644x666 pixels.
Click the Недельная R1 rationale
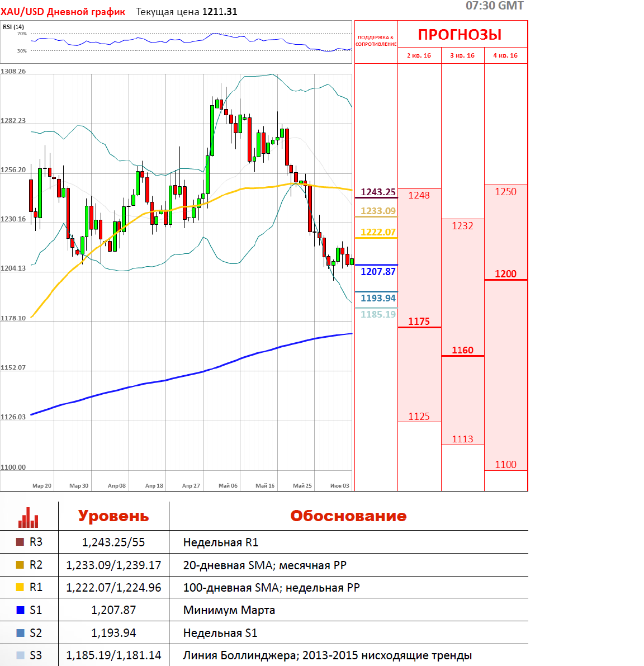pyautogui.click(x=221, y=542)
